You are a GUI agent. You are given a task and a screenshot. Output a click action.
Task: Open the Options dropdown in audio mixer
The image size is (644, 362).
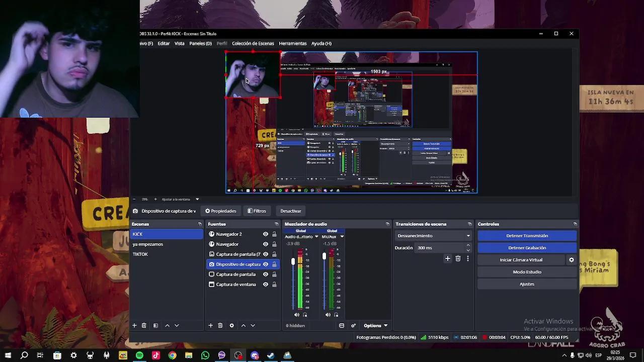click(375, 325)
